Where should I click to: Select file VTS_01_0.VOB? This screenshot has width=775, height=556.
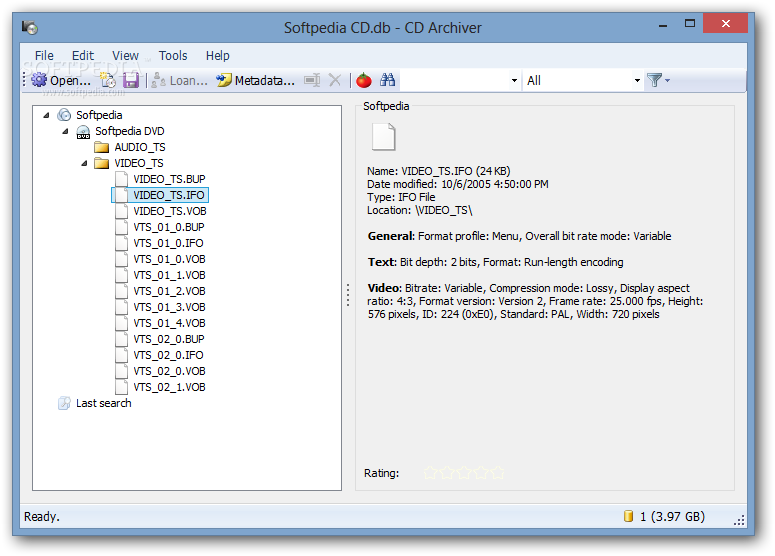click(x=169, y=259)
